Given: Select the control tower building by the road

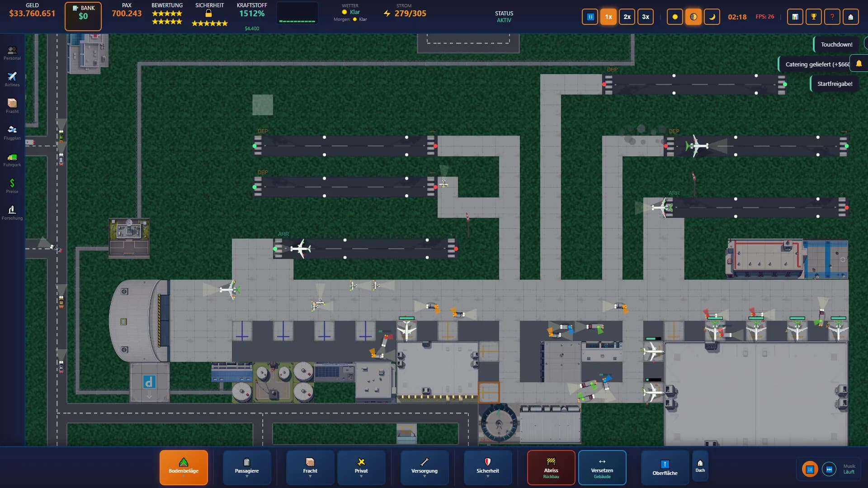Looking at the screenshot, I should (129, 238).
